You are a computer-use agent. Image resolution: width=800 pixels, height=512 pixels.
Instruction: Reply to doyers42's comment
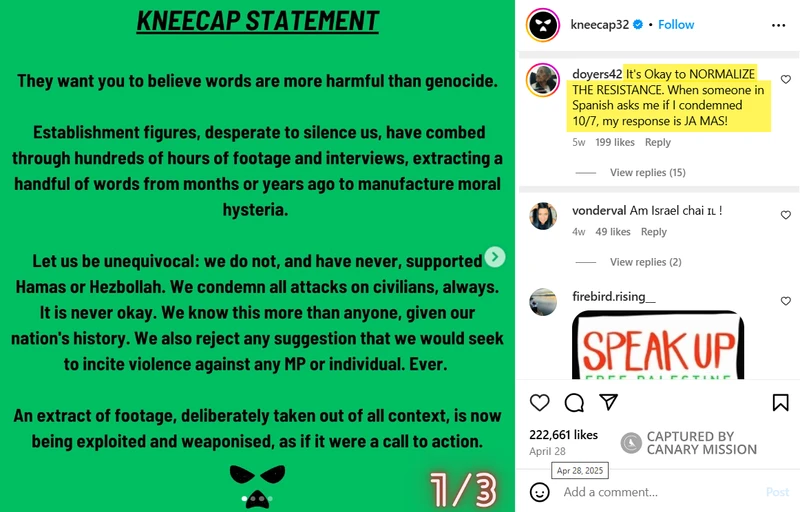[x=658, y=143]
